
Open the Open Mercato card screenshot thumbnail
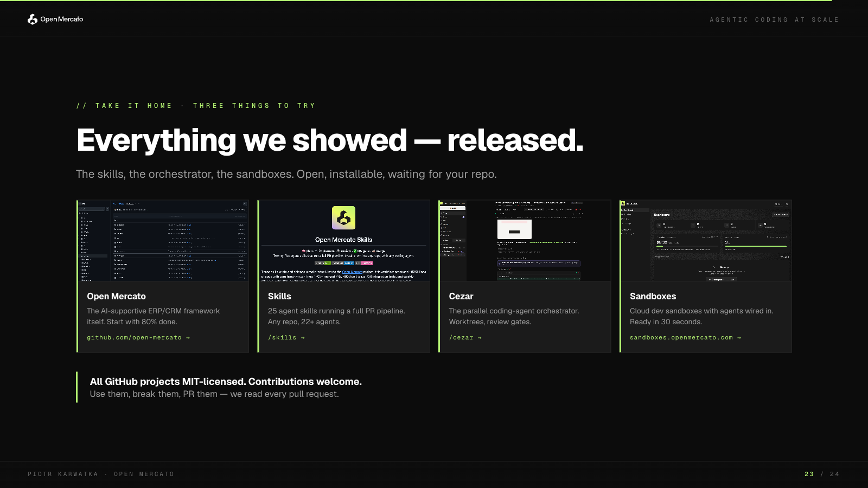pyautogui.click(x=163, y=241)
